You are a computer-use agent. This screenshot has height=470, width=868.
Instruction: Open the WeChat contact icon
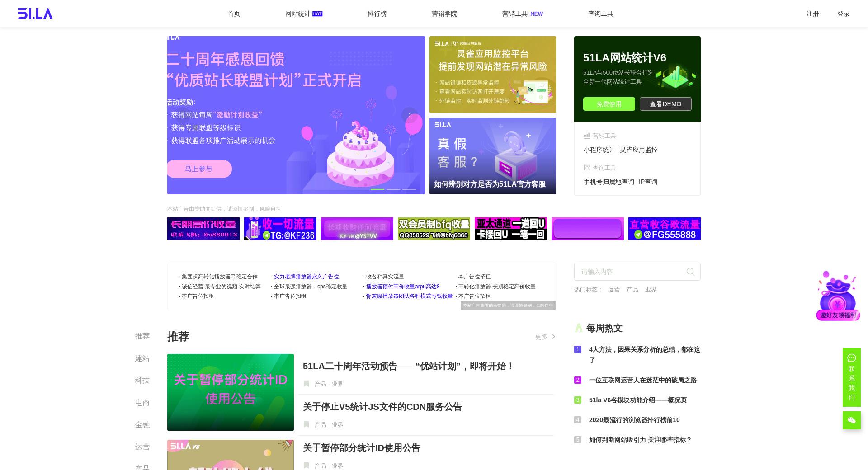point(852,420)
